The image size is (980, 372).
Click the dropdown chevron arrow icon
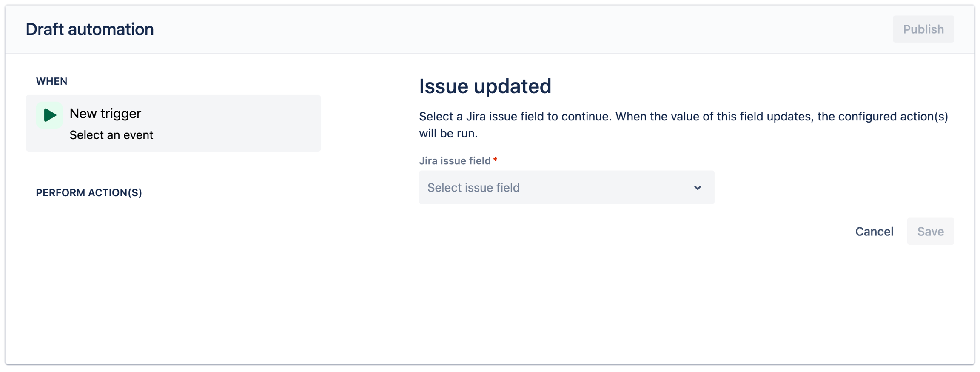698,188
